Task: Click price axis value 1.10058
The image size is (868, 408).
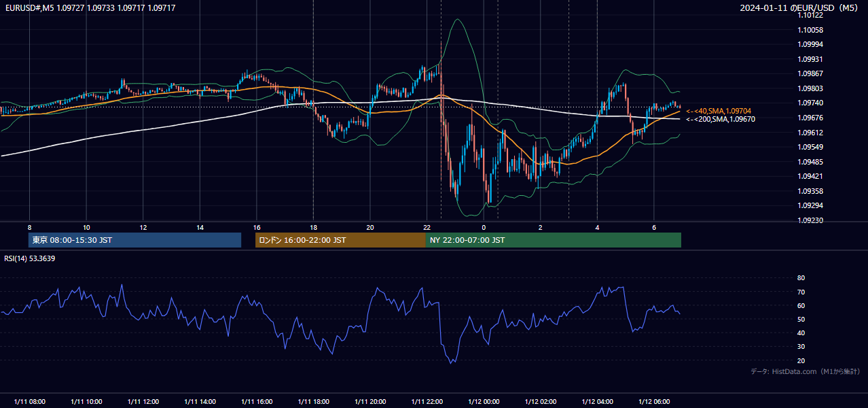Action: [x=810, y=30]
